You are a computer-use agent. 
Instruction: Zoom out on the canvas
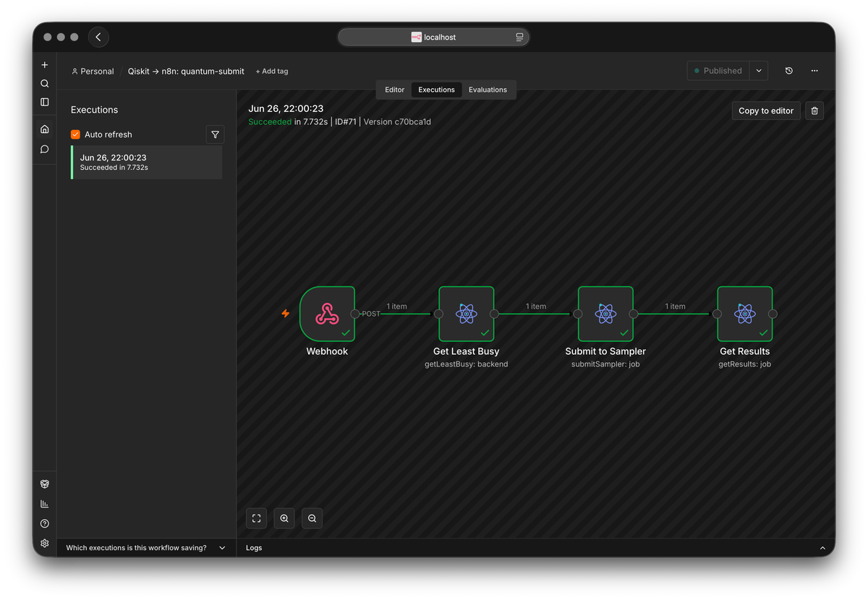tap(312, 518)
